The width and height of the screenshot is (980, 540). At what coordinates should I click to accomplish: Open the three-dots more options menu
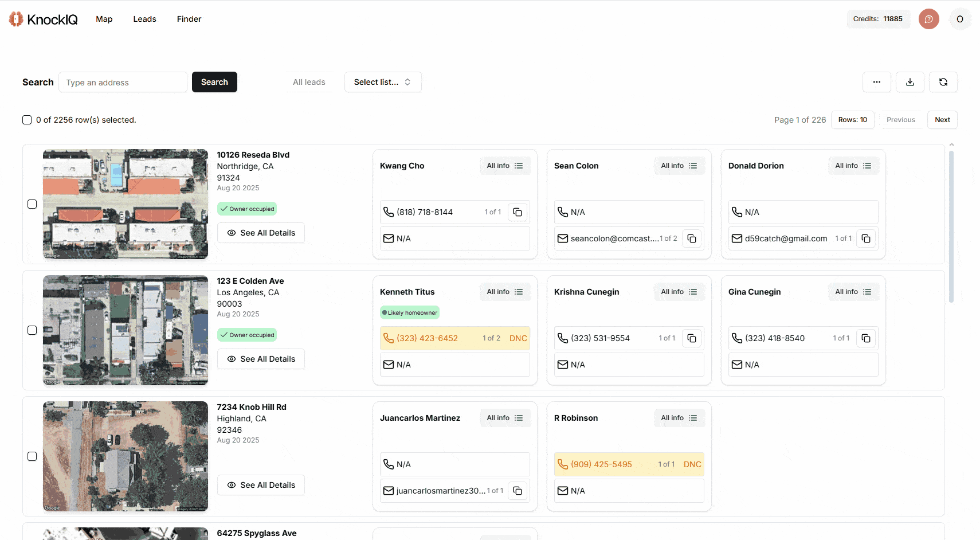(876, 82)
